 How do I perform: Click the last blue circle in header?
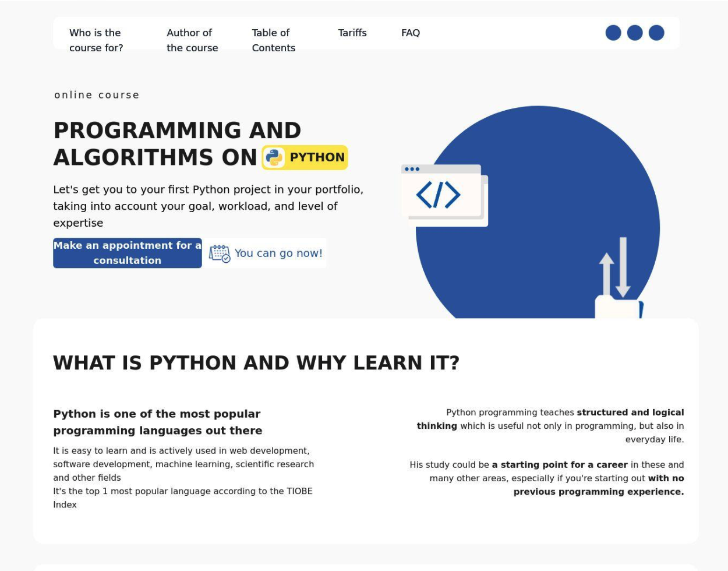tap(656, 33)
